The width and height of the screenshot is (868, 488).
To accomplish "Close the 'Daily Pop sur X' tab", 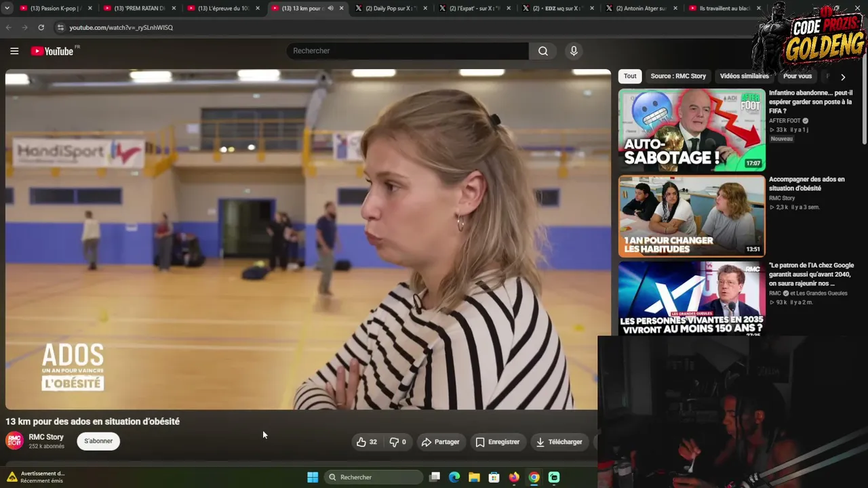I will (425, 8).
